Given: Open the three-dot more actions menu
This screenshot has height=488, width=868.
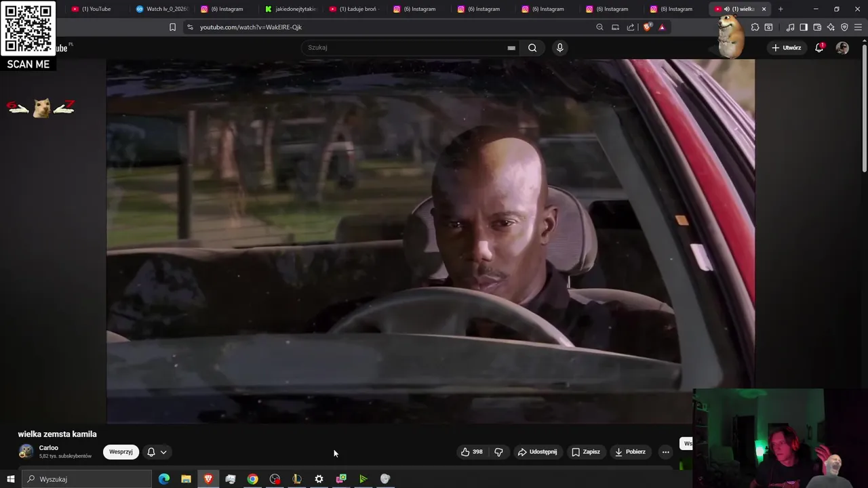Looking at the screenshot, I should [x=665, y=452].
